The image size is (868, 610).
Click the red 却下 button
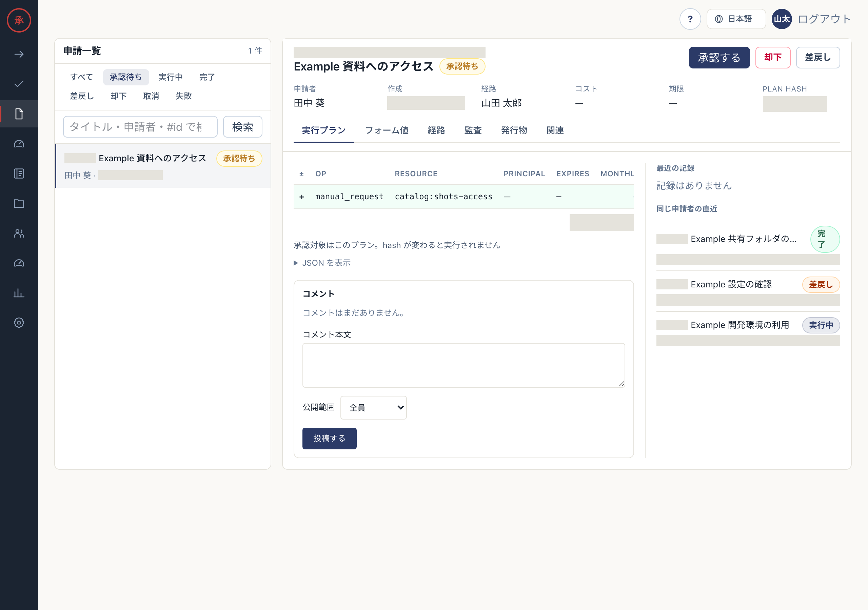pyautogui.click(x=773, y=58)
